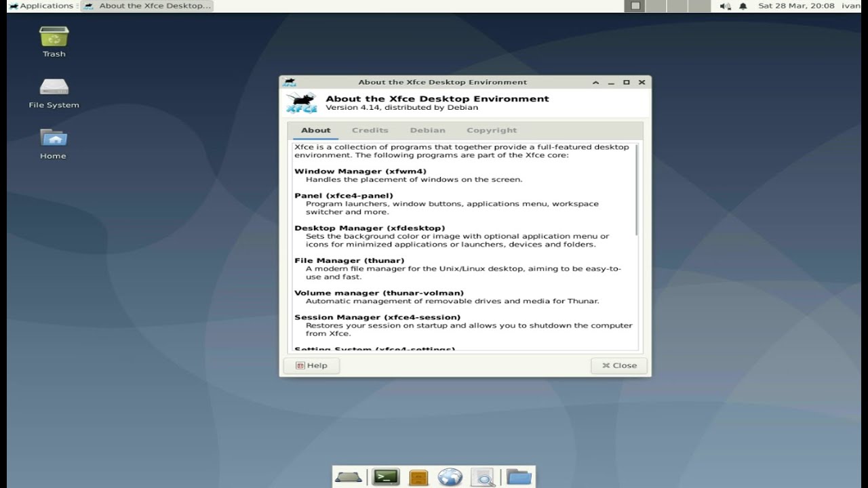Click the volume speaker icon in panel
Viewport: 868px width, 488px height.
pos(725,6)
